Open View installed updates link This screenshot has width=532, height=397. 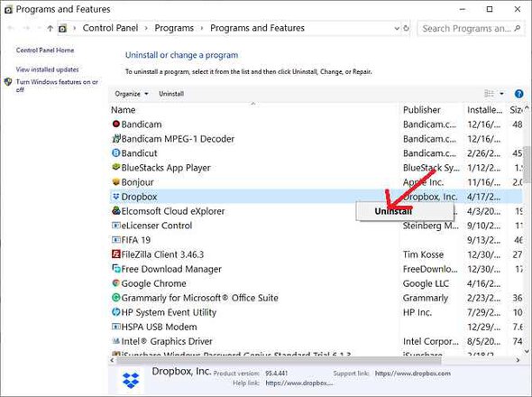click(x=48, y=69)
